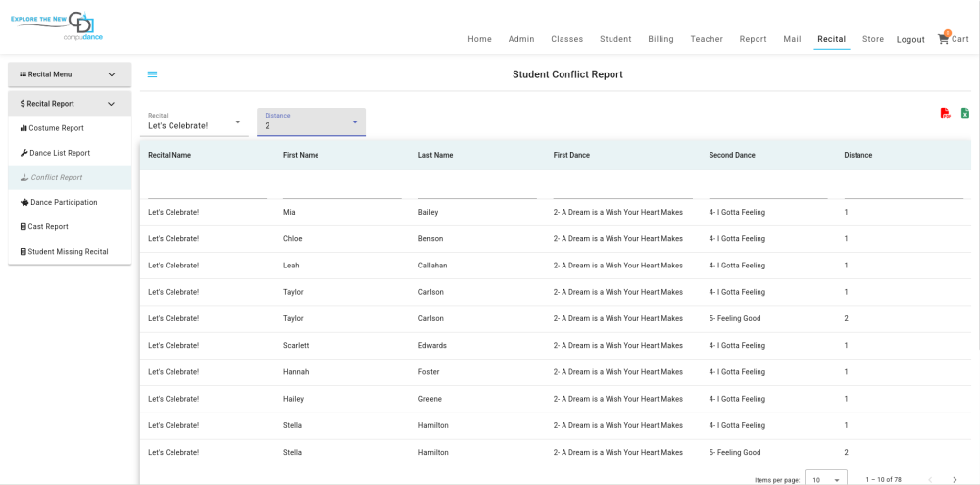Open the Student menu
The width and height of the screenshot is (980, 485).
tap(615, 39)
